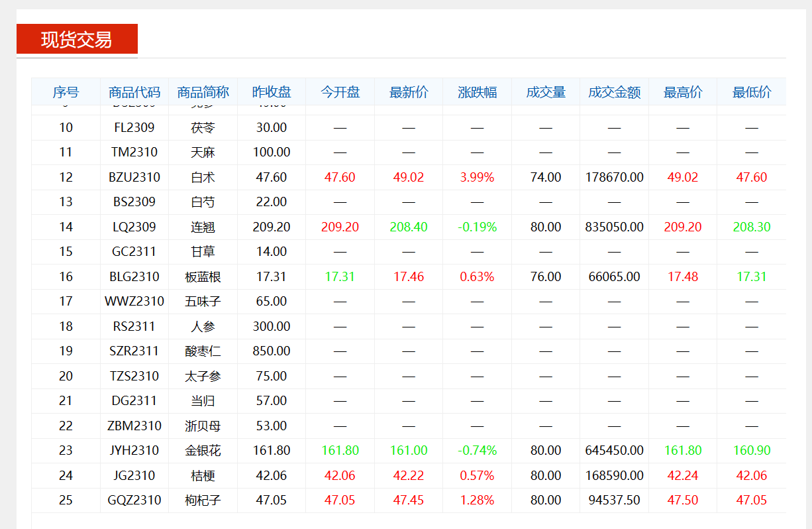Image resolution: width=812 pixels, height=529 pixels.
Task: Select the 连翘 product name cell
Action: coord(203,227)
